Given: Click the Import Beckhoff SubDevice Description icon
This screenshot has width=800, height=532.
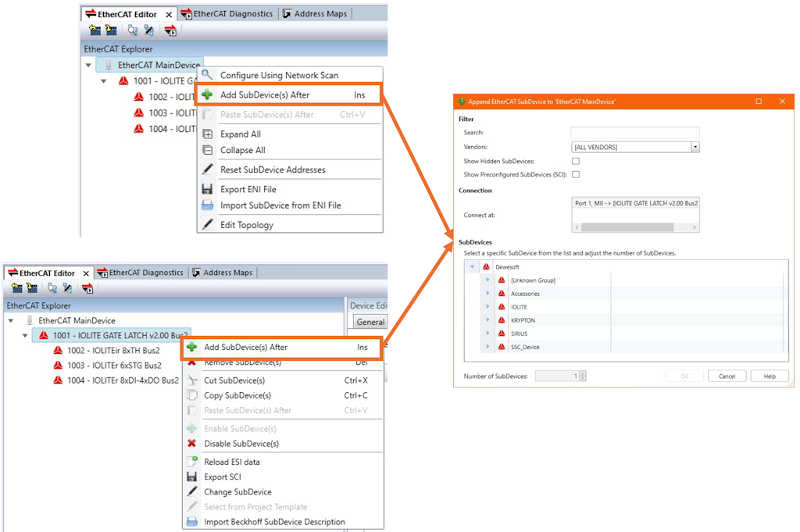Looking at the screenshot, I should point(192,522).
